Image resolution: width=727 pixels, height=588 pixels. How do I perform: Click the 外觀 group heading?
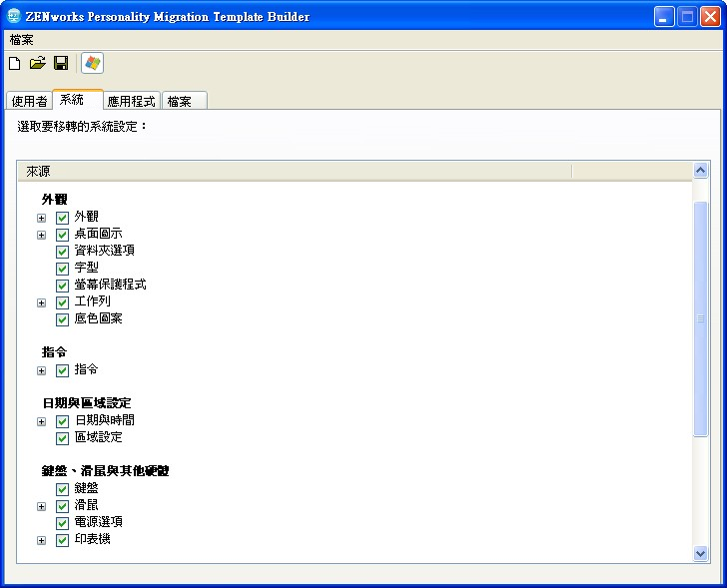point(54,200)
